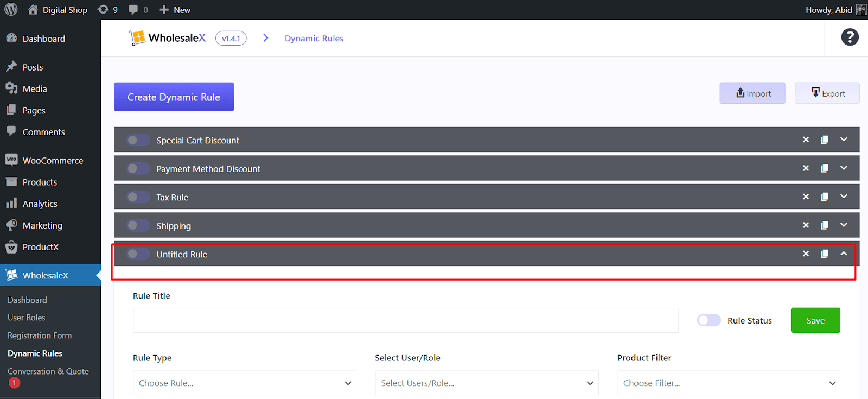Click the Create Dynamic Rule button

(x=174, y=97)
